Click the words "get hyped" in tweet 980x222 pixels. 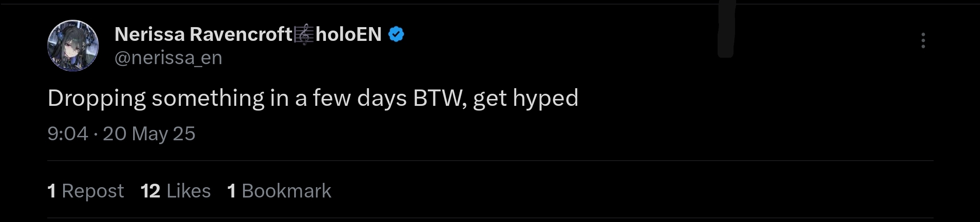click(525, 99)
